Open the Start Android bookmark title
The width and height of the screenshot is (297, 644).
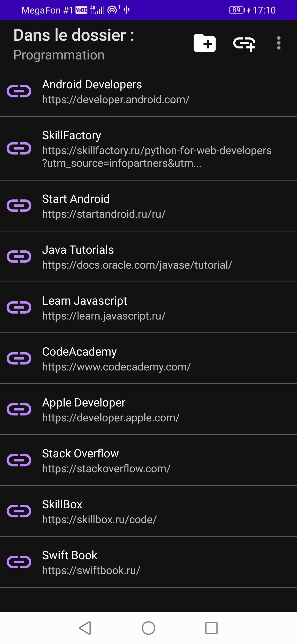[76, 199]
